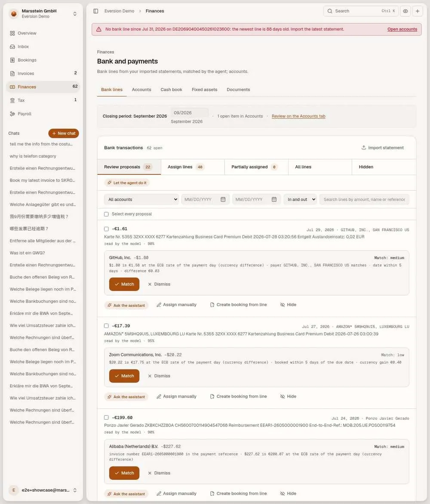Screen dimensions: 430x504
Task: Match the GitHub, Inc. proposal
Action: 124,284
